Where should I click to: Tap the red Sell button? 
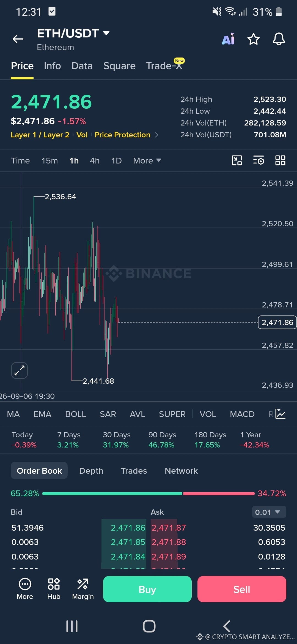pyautogui.click(x=242, y=589)
